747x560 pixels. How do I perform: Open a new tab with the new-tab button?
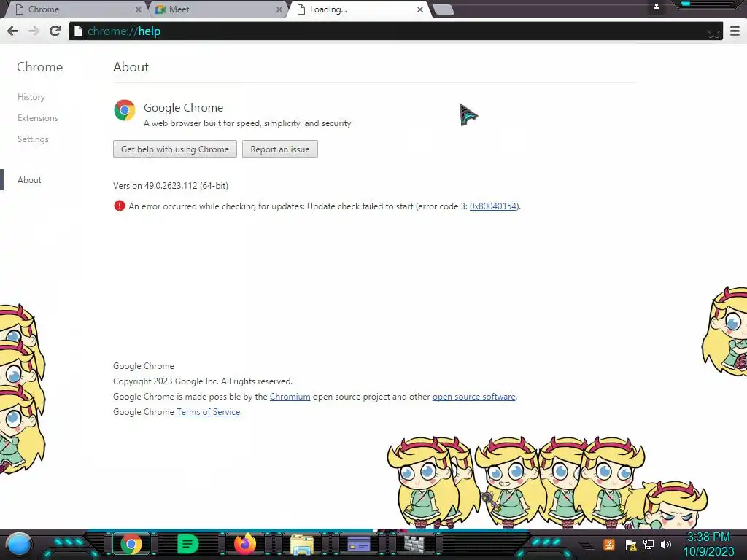pyautogui.click(x=444, y=10)
